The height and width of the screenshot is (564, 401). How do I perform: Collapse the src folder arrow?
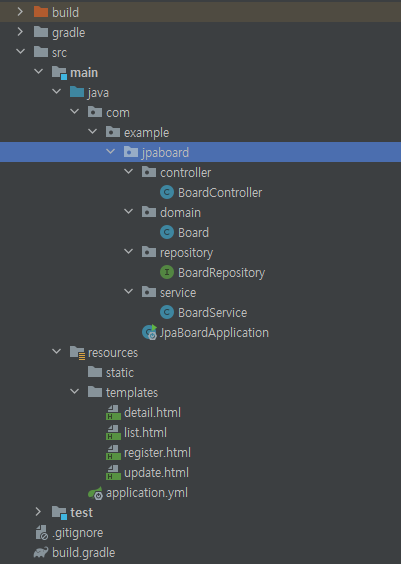[x=20, y=51]
